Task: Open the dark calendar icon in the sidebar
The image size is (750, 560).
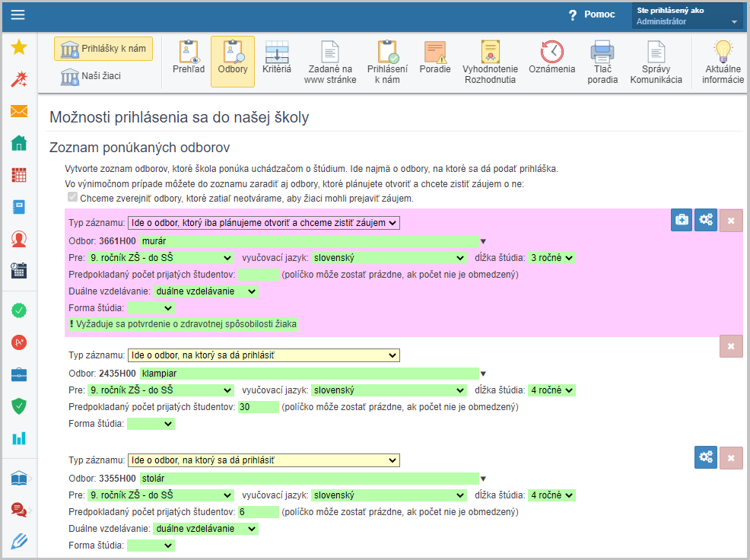Action: pos(19,270)
